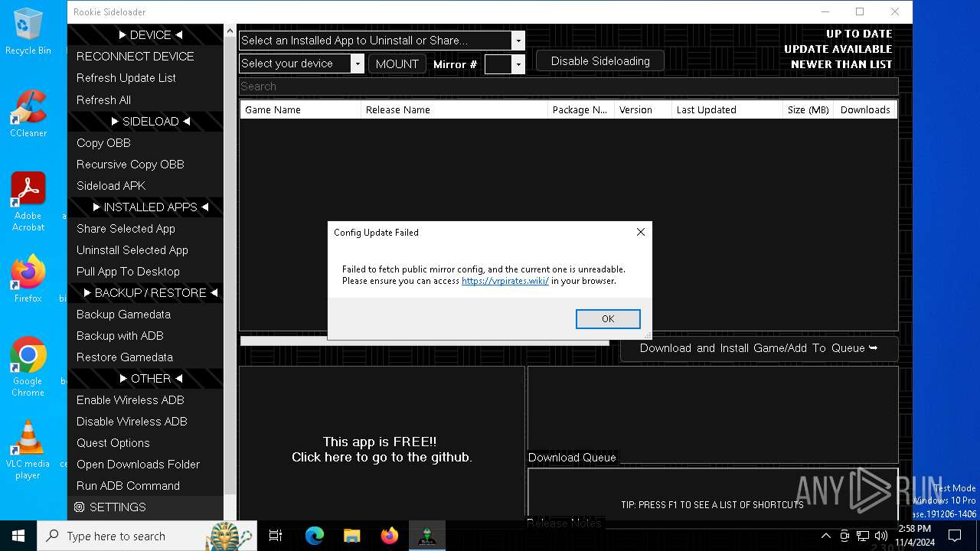Click the free app github banner

click(381, 450)
